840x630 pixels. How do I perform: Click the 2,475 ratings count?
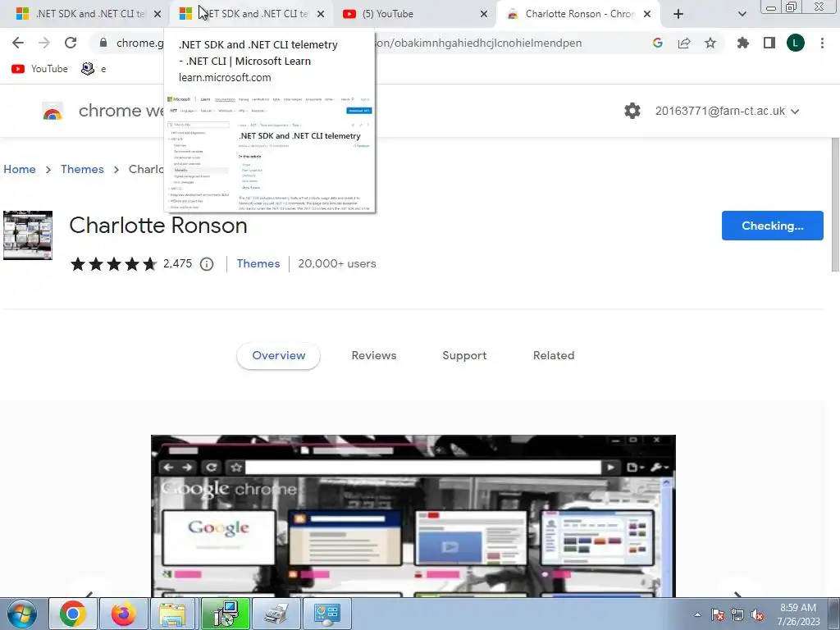tap(177, 263)
